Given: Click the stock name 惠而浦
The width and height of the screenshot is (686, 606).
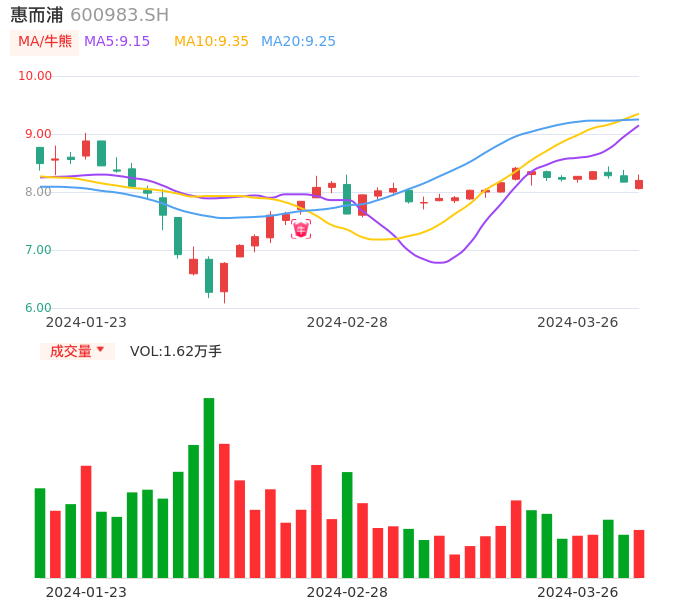Looking at the screenshot, I should [37, 15].
